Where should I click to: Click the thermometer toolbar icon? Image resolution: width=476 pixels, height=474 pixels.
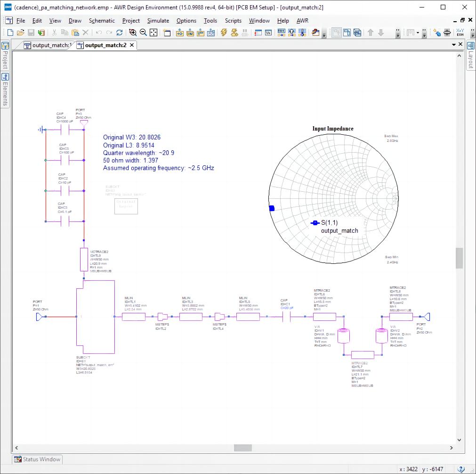302,33
